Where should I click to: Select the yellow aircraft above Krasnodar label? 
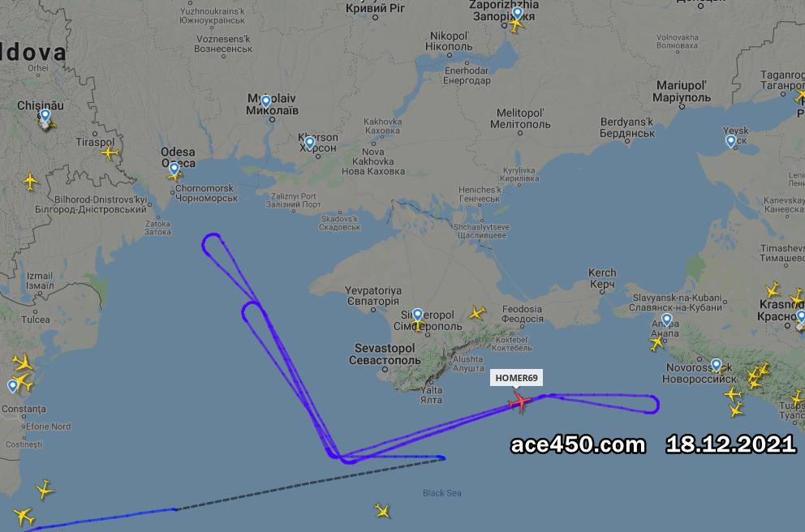coord(773,290)
